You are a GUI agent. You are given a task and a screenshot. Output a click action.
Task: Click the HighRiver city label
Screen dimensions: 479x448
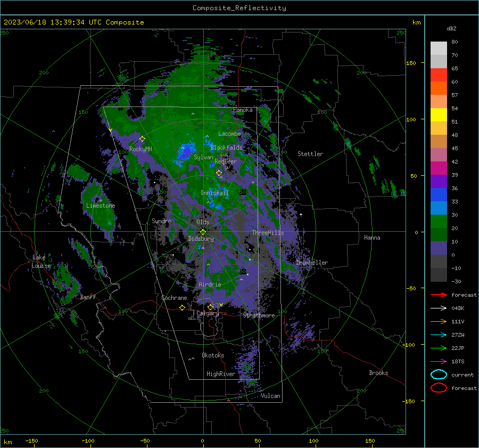point(220,374)
